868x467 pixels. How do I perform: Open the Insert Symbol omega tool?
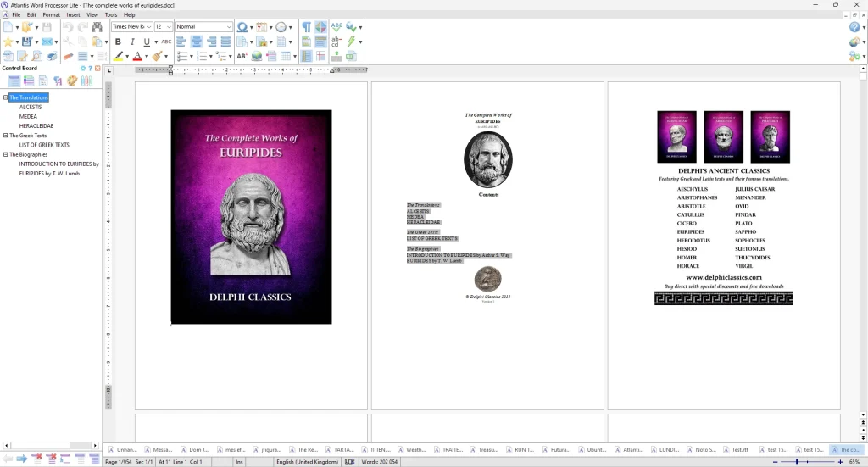(242, 27)
